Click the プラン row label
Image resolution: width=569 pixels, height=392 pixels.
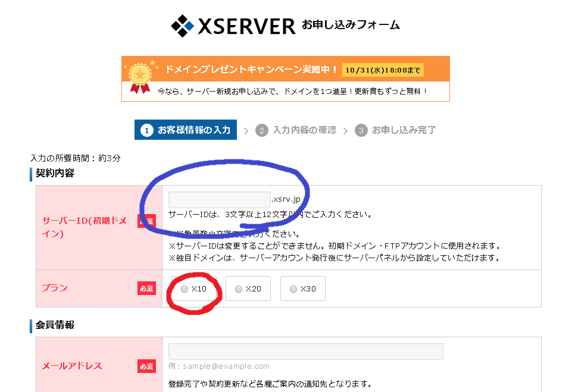[54, 288]
